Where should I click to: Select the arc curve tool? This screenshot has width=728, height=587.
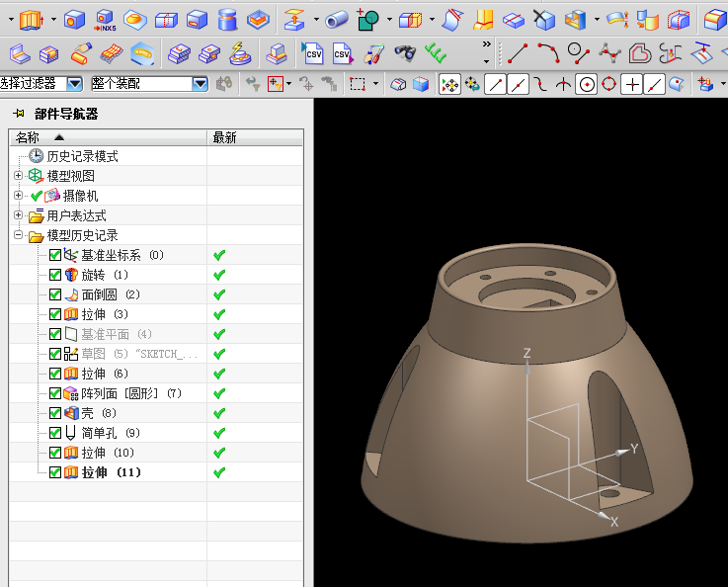[x=549, y=52]
